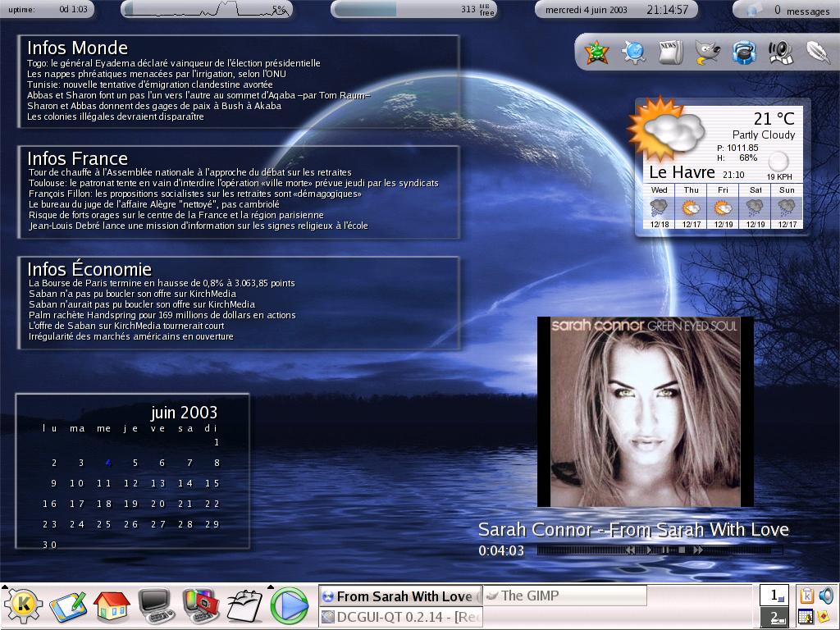Click the date mercredi 4 juin 2003
Screen dimensions: 840x630
pos(586,10)
